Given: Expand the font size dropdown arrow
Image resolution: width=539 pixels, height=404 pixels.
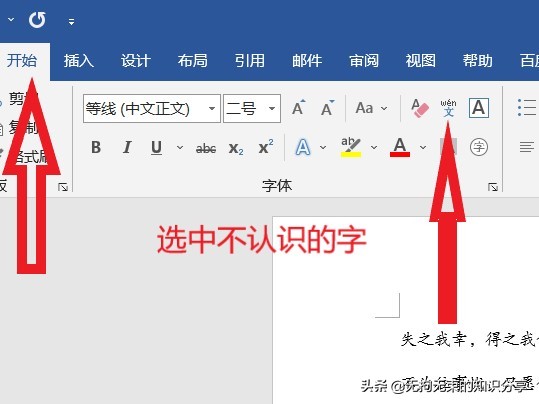Looking at the screenshot, I should (272, 109).
